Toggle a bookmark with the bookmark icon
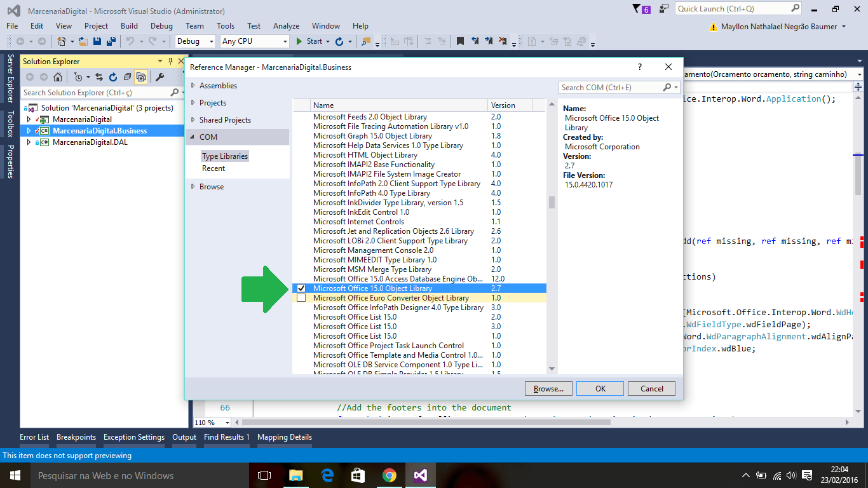 pyautogui.click(x=460, y=41)
